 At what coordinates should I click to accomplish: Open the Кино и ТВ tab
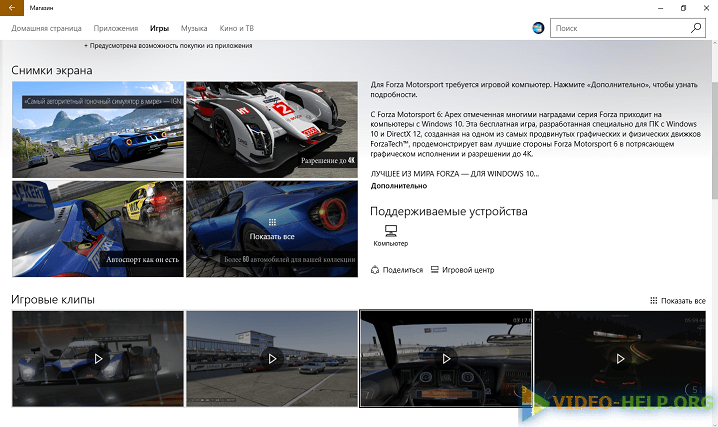click(237, 29)
